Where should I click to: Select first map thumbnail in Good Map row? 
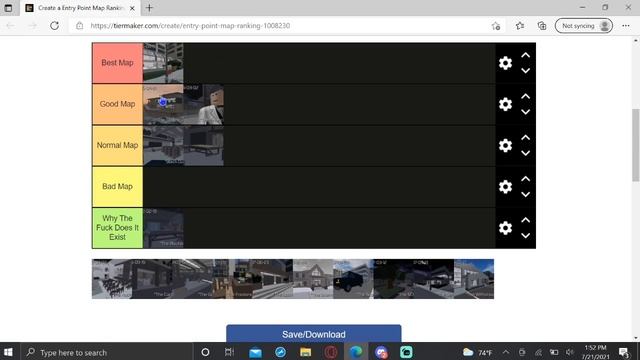pyautogui.click(x=163, y=104)
